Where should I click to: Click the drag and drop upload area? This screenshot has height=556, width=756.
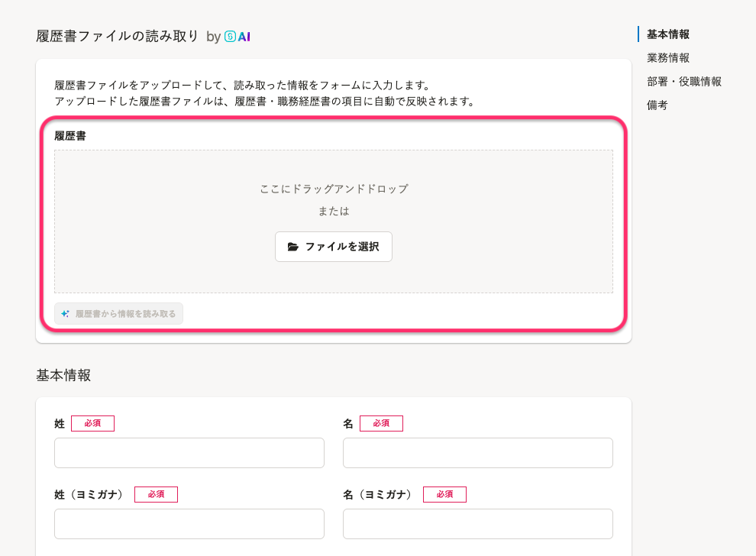334,221
